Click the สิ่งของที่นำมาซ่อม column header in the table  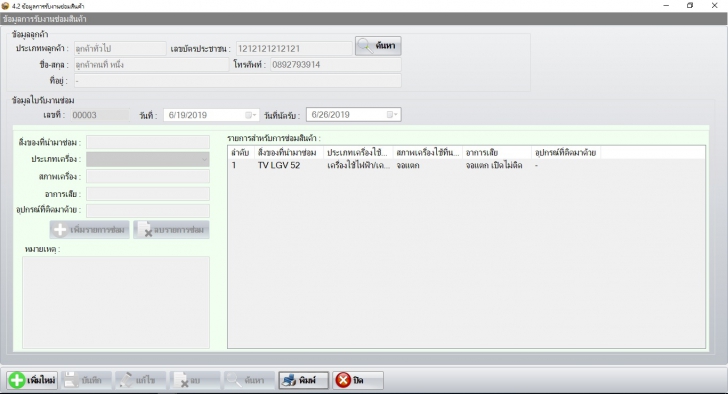tap(288, 153)
